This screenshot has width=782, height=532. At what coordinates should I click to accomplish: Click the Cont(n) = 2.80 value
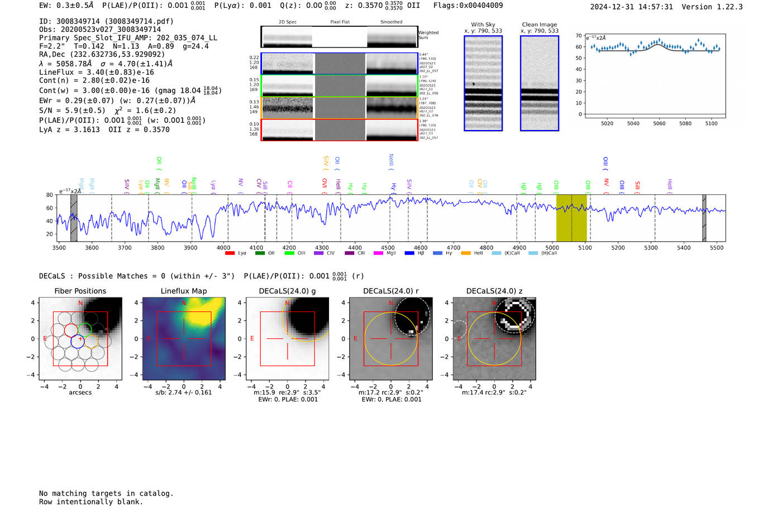pyautogui.click(x=94, y=80)
